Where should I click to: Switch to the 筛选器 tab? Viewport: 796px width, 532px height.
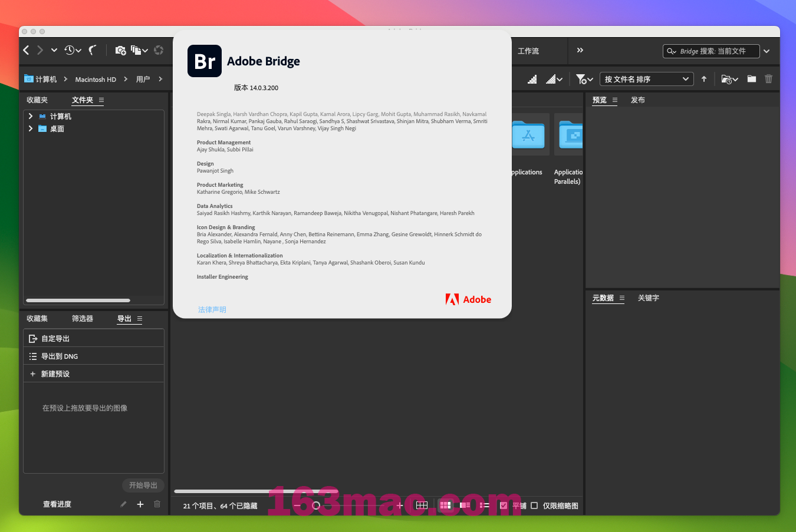tap(83, 319)
